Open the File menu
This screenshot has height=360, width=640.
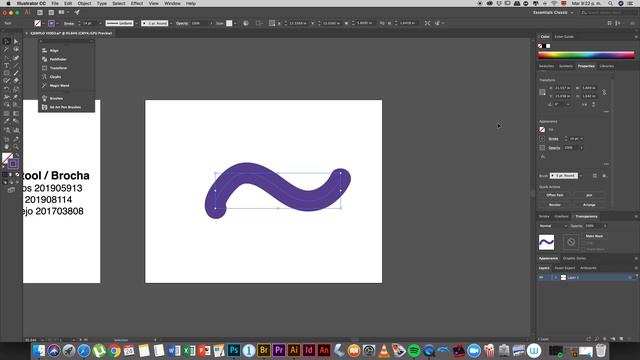click(55, 3)
